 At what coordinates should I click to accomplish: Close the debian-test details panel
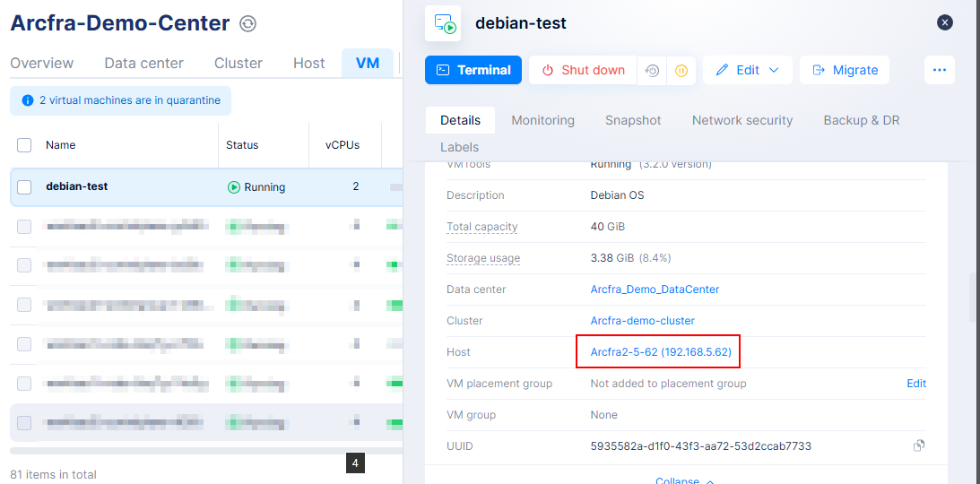(x=945, y=22)
